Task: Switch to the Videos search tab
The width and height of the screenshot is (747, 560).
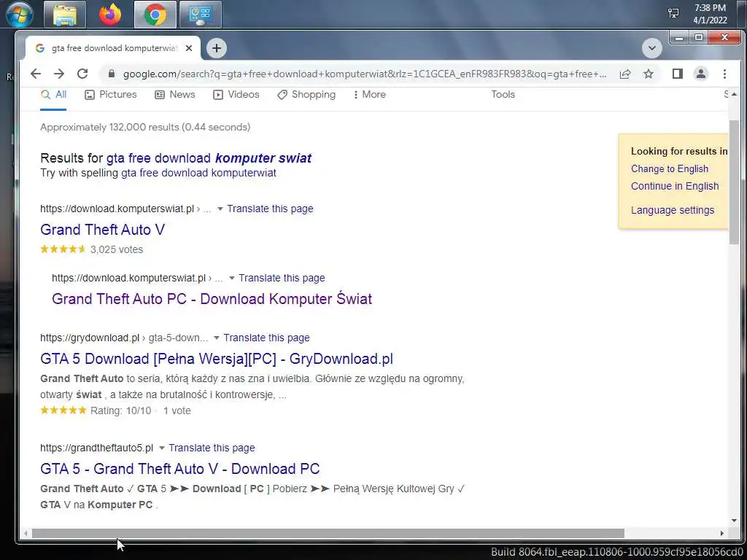Action: click(236, 94)
